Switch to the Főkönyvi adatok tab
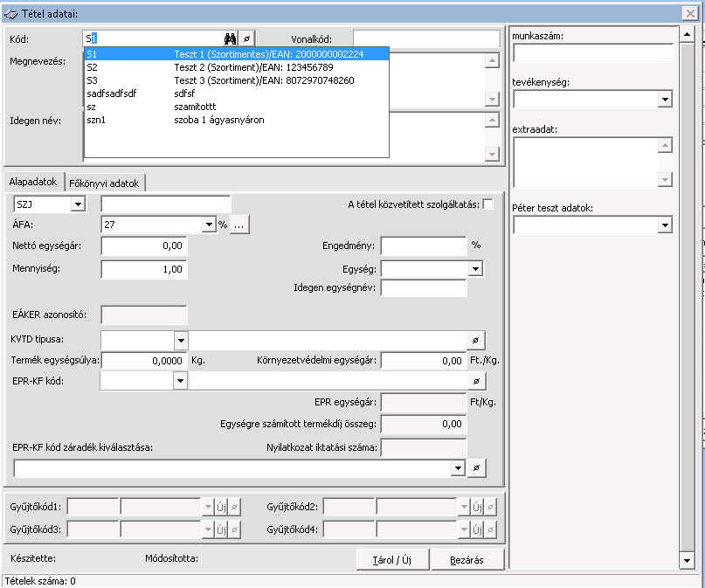The width and height of the screenshot is (705, 588). pos(104,183)
